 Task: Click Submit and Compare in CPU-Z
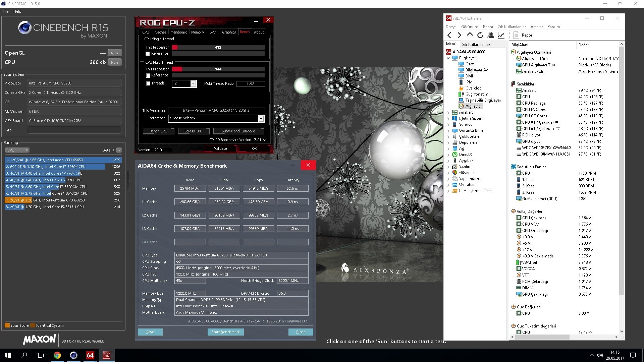click(x=238, y=131)
